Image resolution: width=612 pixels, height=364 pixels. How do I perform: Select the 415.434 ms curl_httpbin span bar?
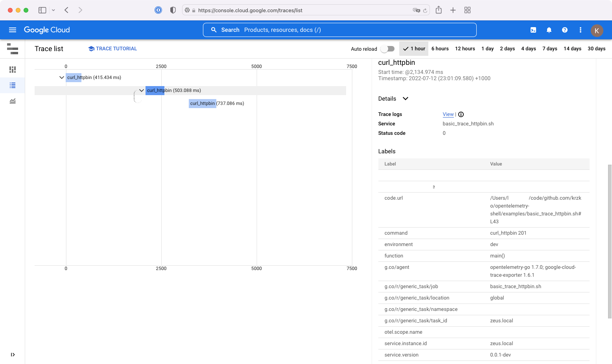[x=74, y=77]
